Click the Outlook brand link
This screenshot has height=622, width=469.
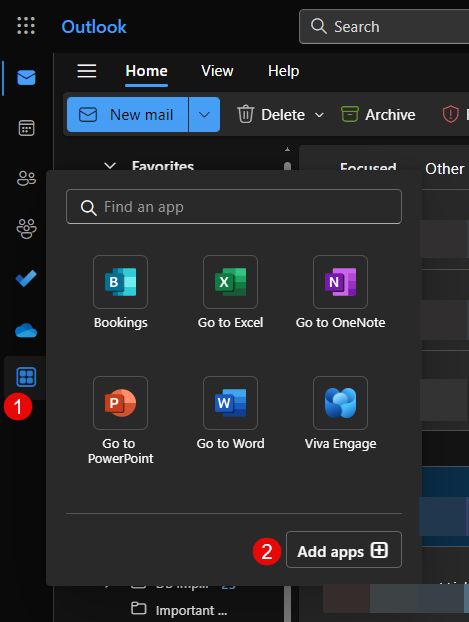tap(94, 27)
